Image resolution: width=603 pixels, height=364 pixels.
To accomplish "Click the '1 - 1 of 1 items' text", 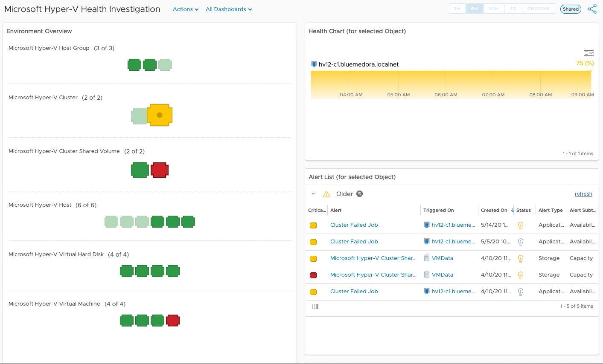I will click(578, 153).
